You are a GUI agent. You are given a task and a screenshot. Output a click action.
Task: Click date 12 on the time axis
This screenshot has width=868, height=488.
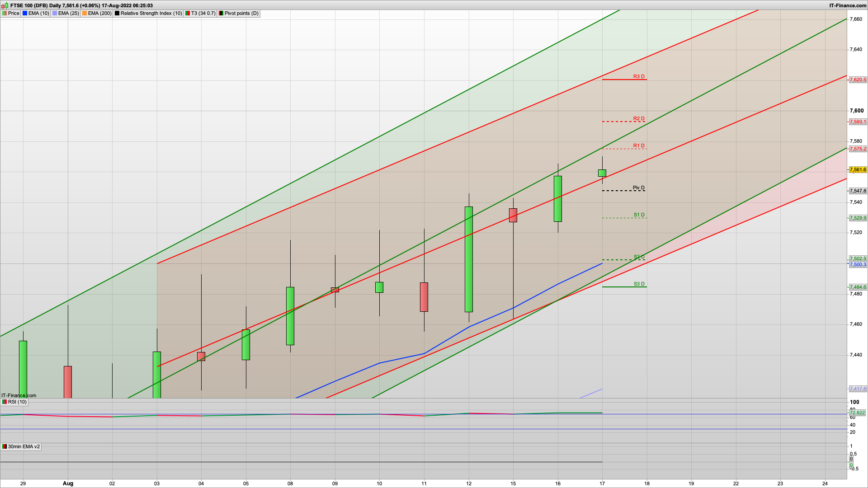(x=469, y=483)
